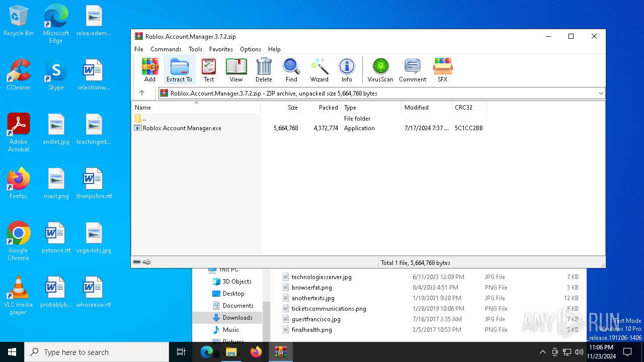Viewport: 644px width, 362px height.
Task: Click the SFX toolbar icon
Action: point(442,70)
